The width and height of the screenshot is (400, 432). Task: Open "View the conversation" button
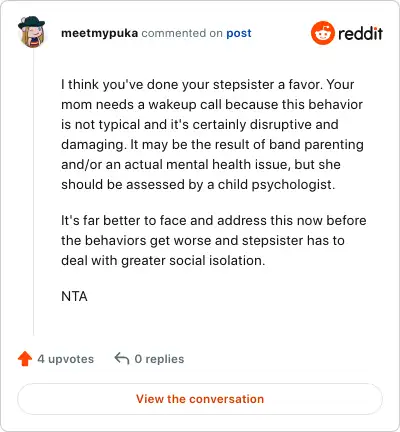(x=200, y=399)
